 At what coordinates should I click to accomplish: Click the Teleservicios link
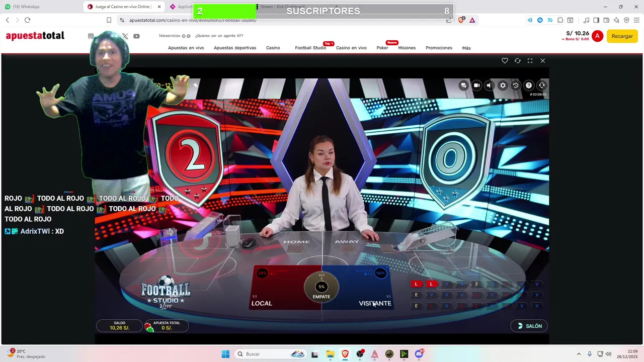point(170,36)
